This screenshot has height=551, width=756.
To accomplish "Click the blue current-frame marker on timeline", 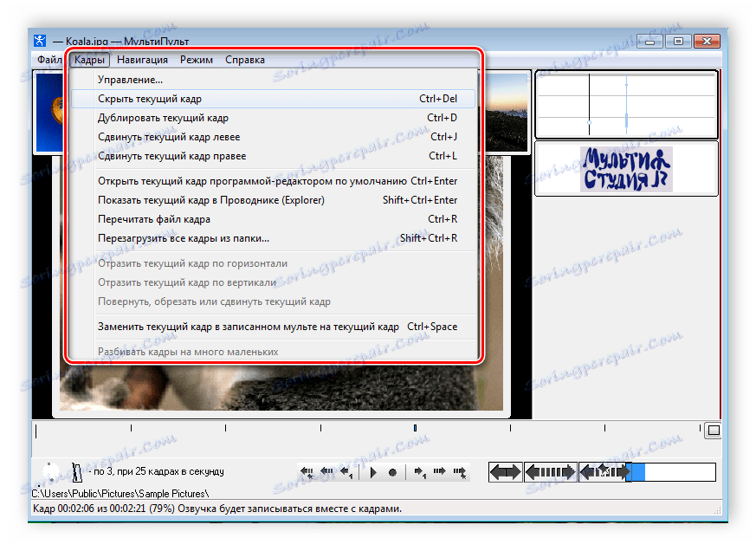I will (415, 428).
